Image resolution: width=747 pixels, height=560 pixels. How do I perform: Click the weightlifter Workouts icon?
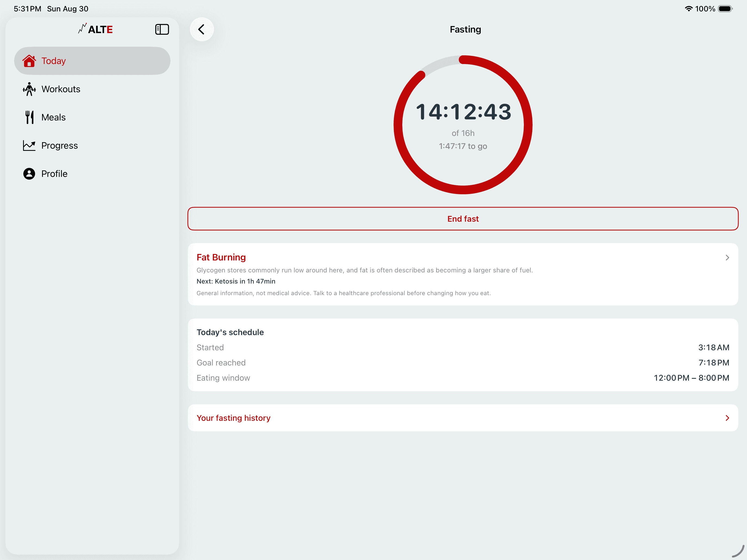[29, 89]
